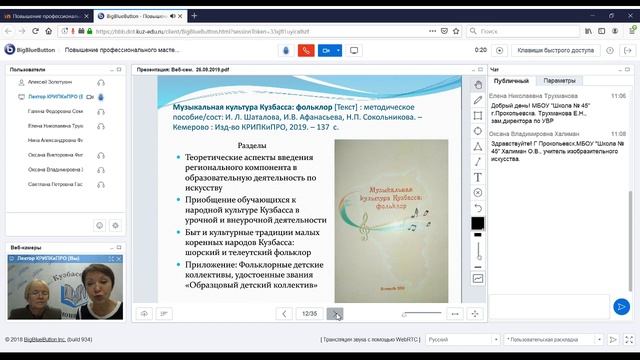Viewport: 640px width, 360px height.
Task: Clear all whiteboard annotations
Action: pyautogui.click(x=478, y=193)
